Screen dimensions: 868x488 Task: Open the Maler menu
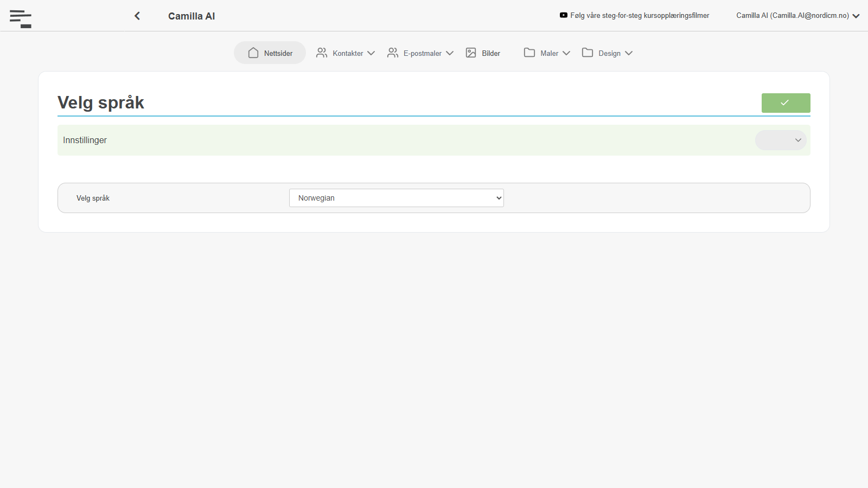click(x=547, y=53)
